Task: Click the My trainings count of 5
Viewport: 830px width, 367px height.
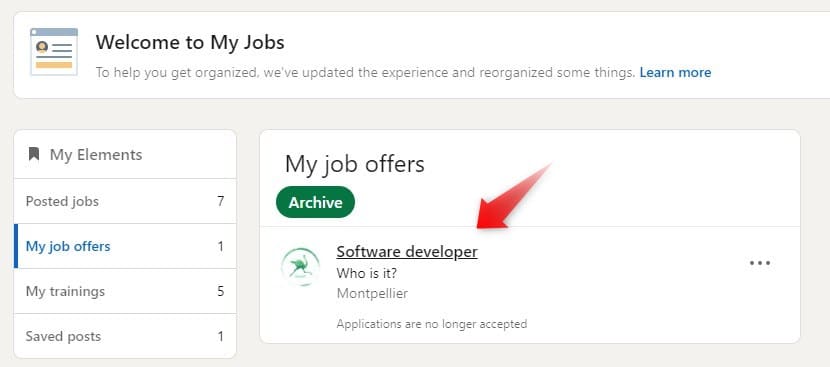Action: coord(220,291)
